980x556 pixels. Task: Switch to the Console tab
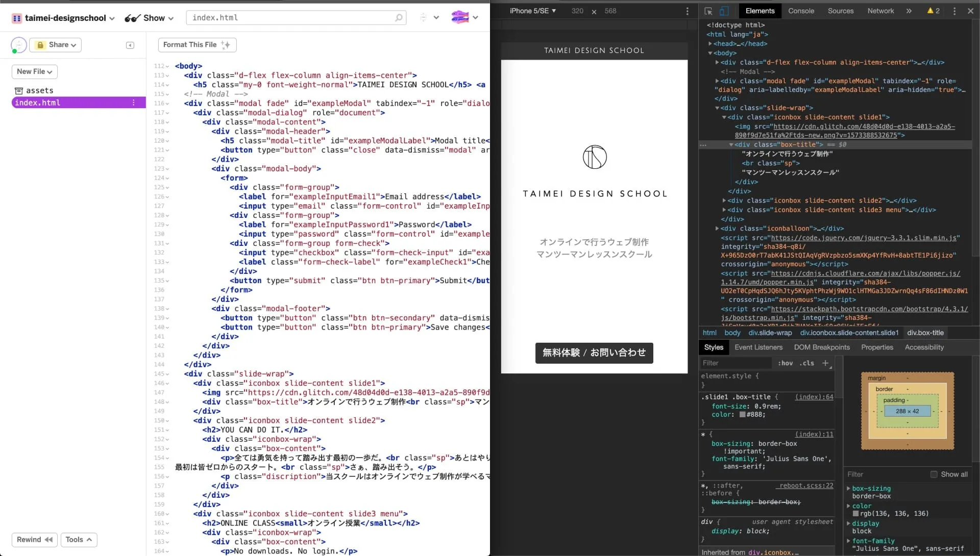(801, 11)
